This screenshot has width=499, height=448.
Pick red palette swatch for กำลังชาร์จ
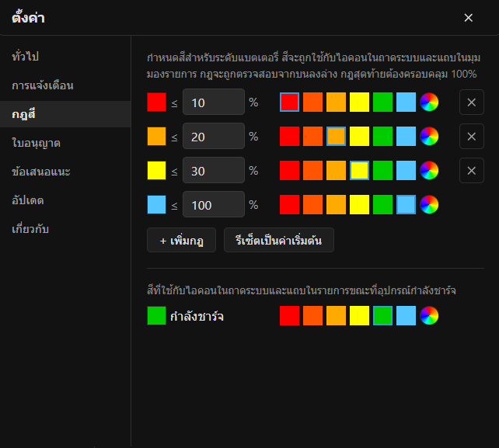pyautogui.click(x=289, y=316)
